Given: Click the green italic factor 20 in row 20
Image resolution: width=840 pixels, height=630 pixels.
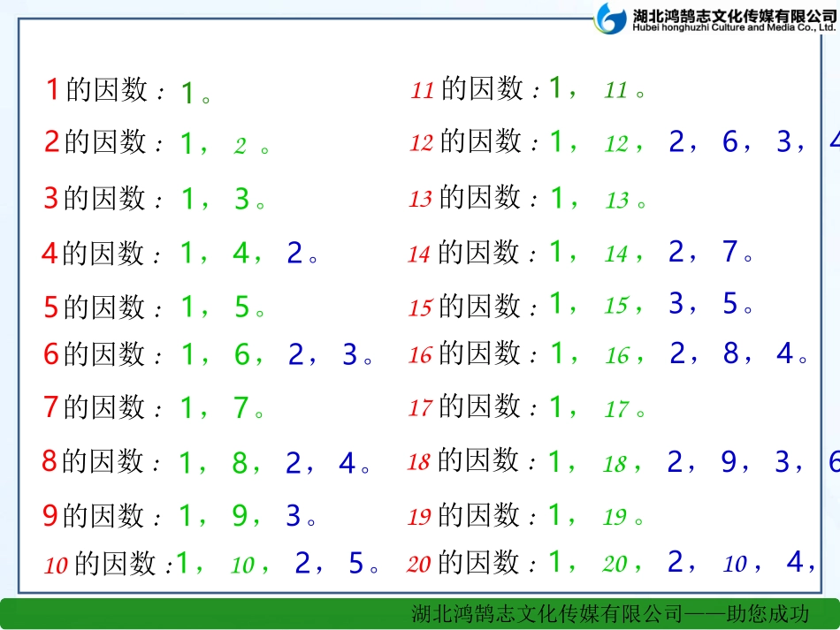Looking at the screenshot, I should [x=615, y=564].
